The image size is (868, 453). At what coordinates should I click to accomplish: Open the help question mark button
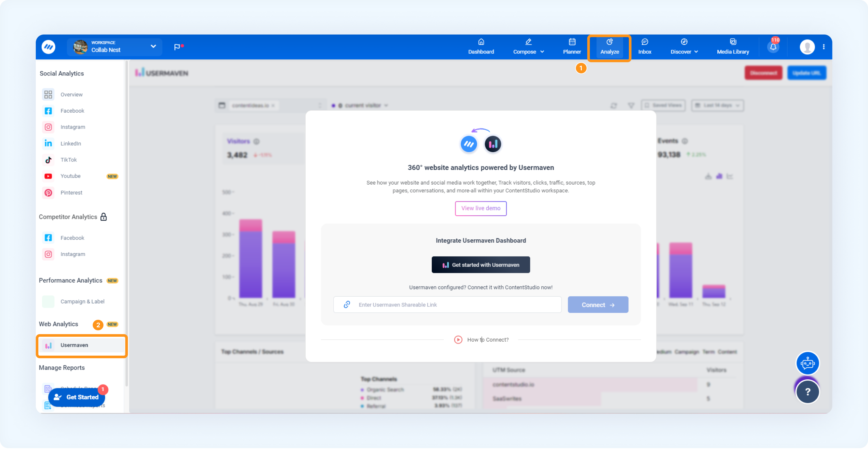coord(807,391)
